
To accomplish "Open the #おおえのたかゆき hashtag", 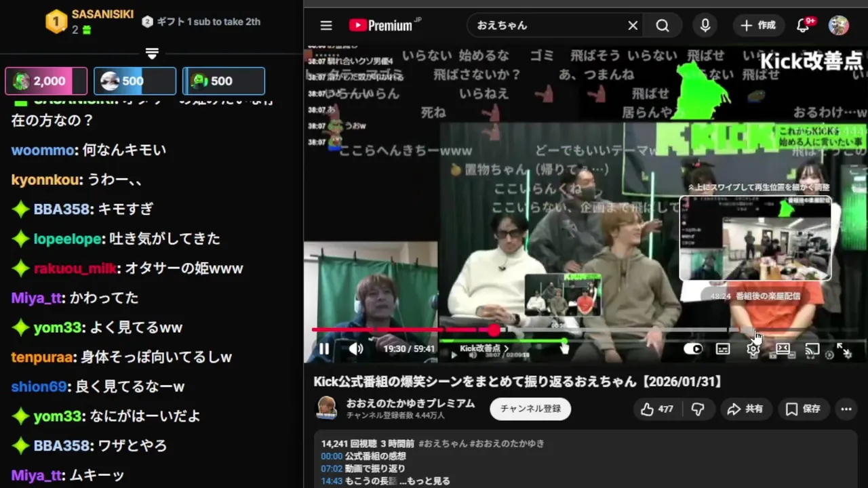I will [x=507, y=443].
